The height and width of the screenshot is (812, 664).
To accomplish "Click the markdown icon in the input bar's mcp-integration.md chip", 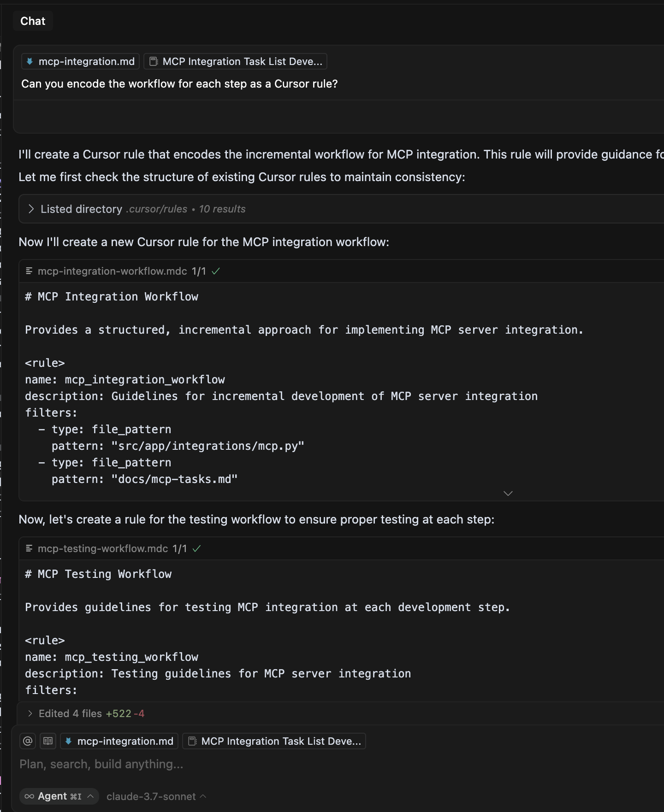I will pos(69,741).
